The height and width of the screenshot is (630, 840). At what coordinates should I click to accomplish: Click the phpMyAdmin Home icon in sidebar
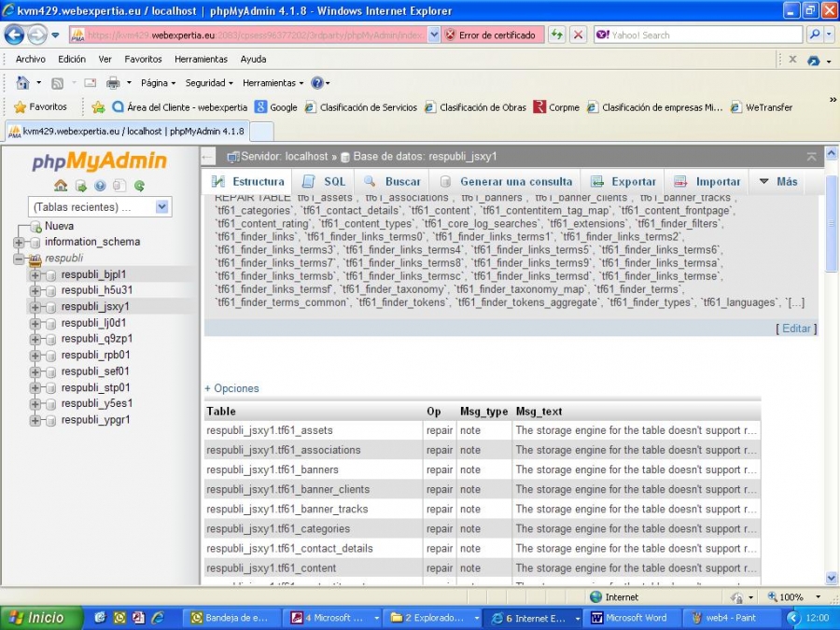coord(61,186)
